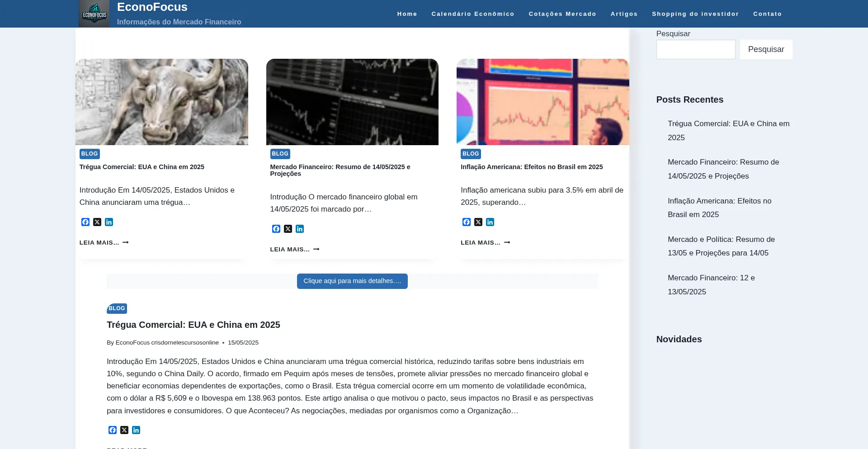
Task: Open the bull statue article thumbnail
Action: coord(162,102)
